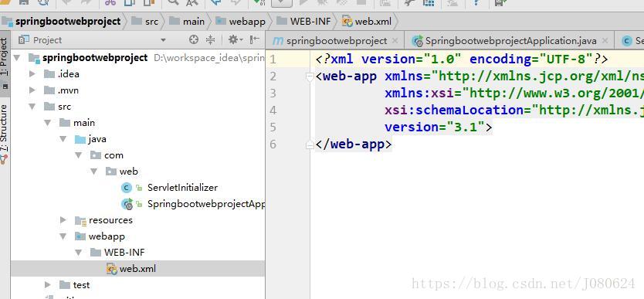The image size is (644, 299).
Task: Click version="3.1" attribute on line 5
Action: coord(435,127)
